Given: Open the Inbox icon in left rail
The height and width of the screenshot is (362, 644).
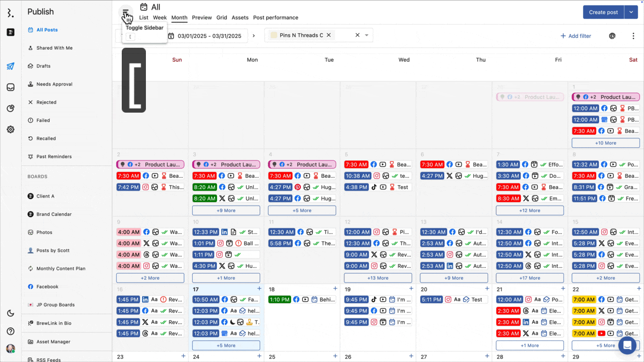Looking at the screenshot, I should click(x=11, y=87).
